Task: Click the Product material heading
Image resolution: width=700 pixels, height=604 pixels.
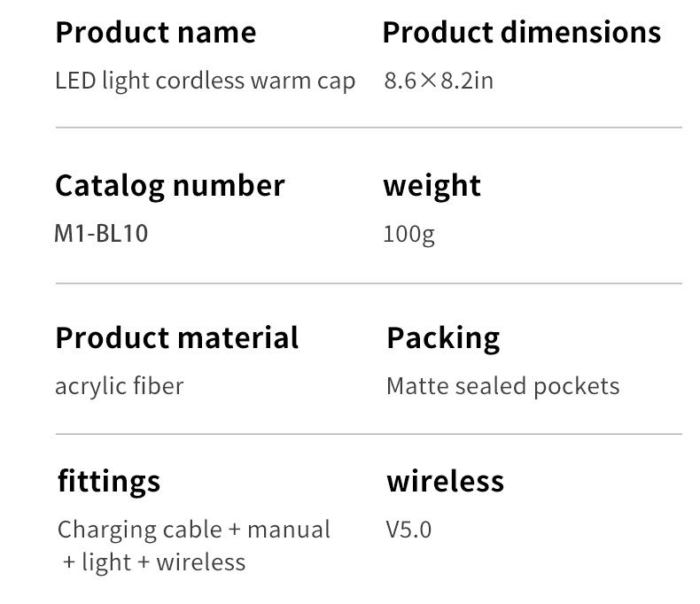Action: pyautogui.click(x=177, y=337)
